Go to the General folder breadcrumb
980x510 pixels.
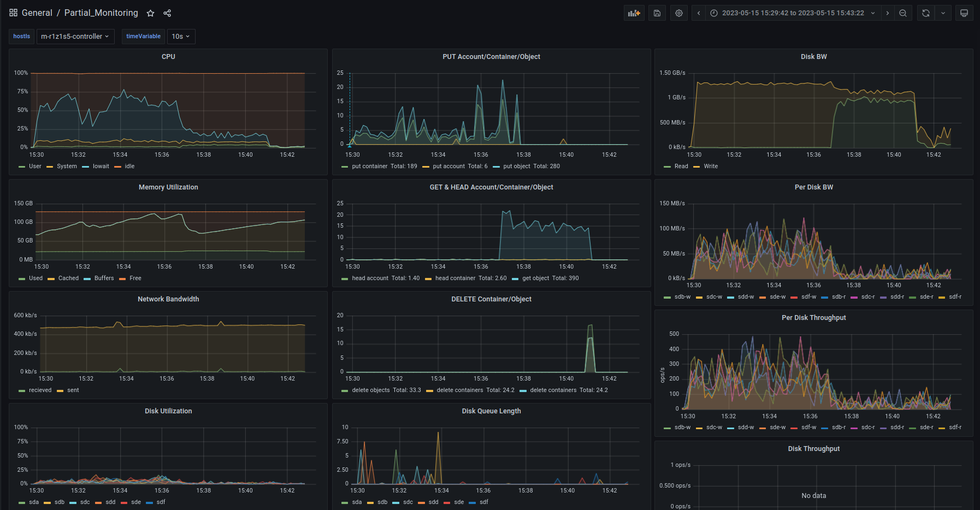(x=37, y=13)
